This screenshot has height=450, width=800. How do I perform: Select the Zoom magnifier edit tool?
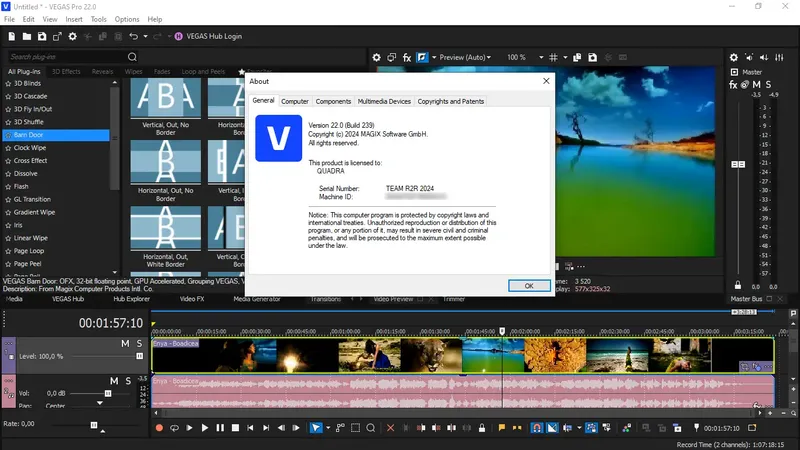[x=370, y=428]
